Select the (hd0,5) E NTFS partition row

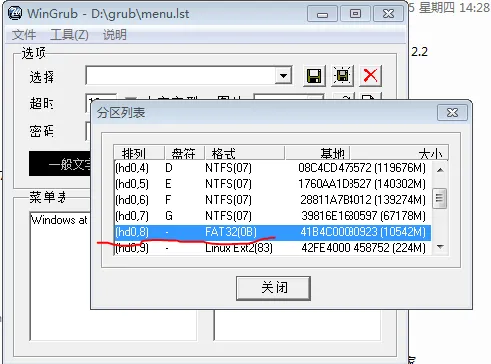(273, 184)
